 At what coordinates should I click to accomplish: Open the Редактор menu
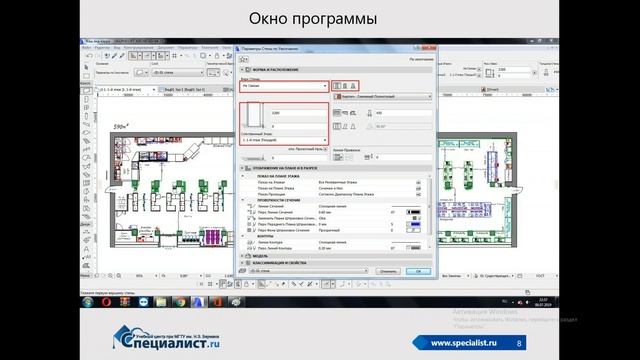pyautogui.click(x=102, y=48)
